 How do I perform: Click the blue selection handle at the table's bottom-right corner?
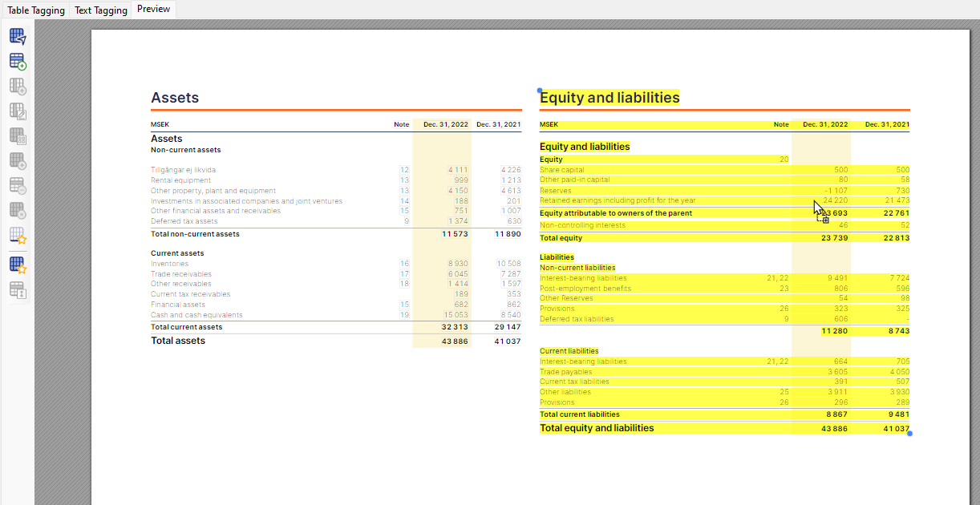pos(909,434)
